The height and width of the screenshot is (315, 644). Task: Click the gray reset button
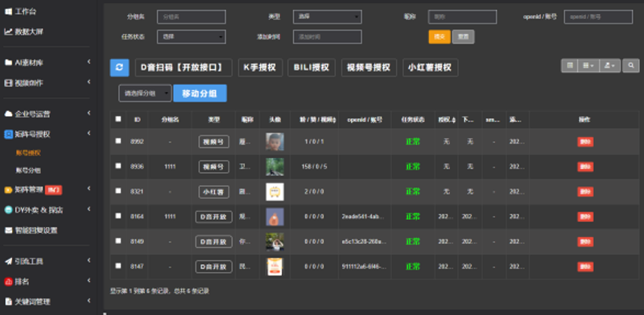tap(464, 36)
